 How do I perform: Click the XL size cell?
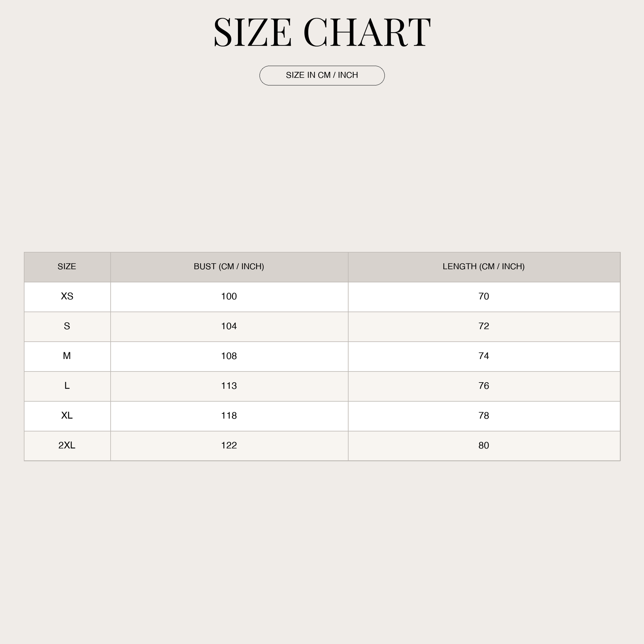pos(67,416)
